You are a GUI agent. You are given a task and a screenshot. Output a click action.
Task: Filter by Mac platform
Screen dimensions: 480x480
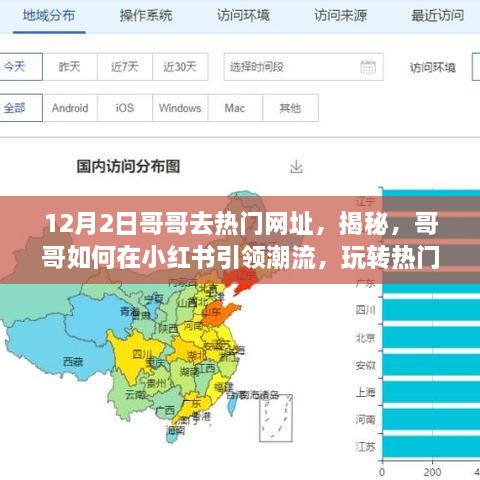(x=235, y=108)
